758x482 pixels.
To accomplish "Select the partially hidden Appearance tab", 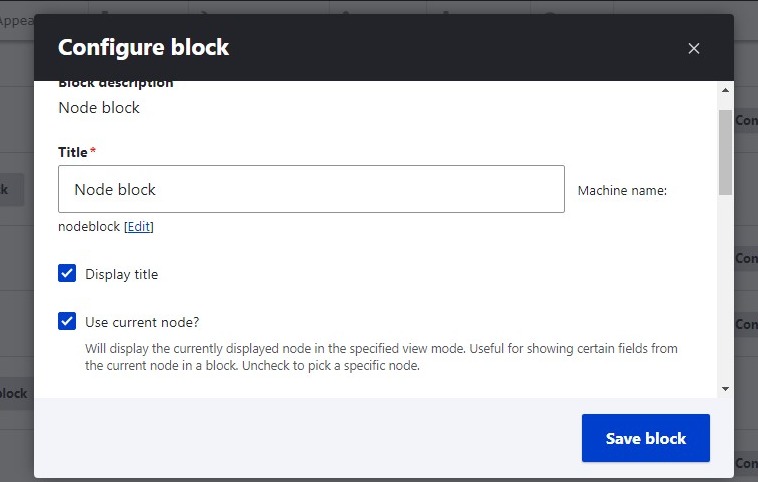I will coord(16,19).
